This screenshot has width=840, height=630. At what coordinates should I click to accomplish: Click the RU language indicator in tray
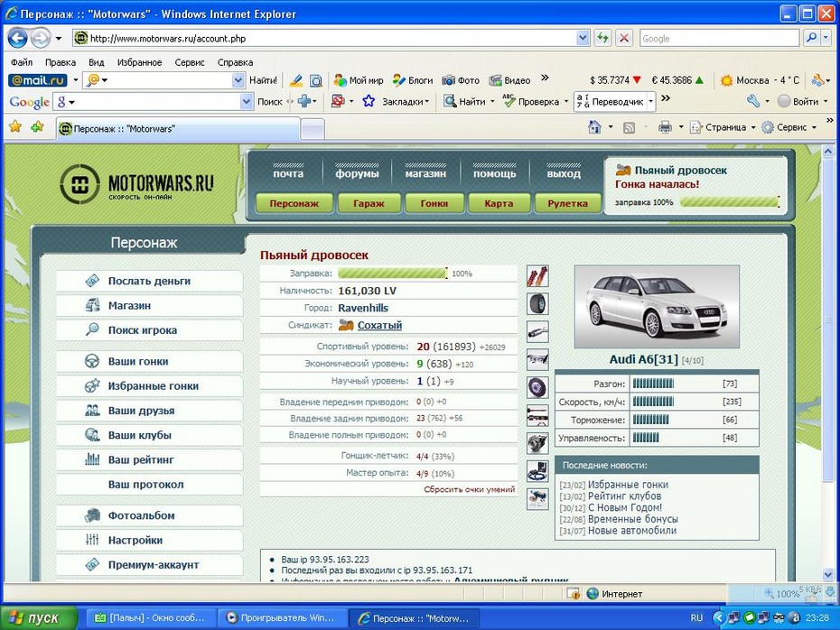pos(695,617)
